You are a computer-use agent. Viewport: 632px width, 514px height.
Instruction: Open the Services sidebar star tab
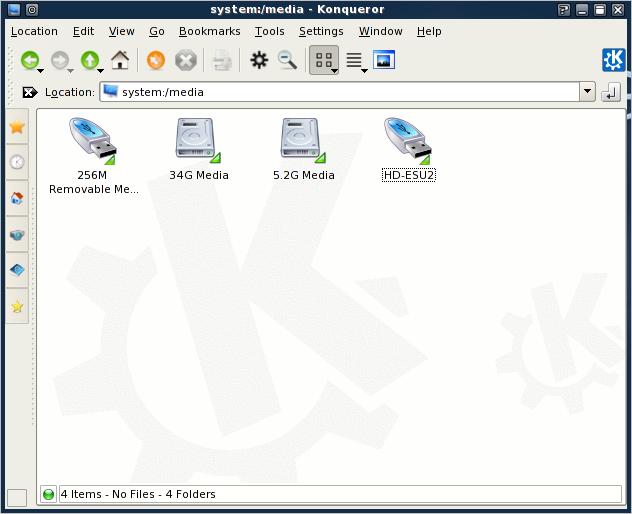[x=17, y=306]
